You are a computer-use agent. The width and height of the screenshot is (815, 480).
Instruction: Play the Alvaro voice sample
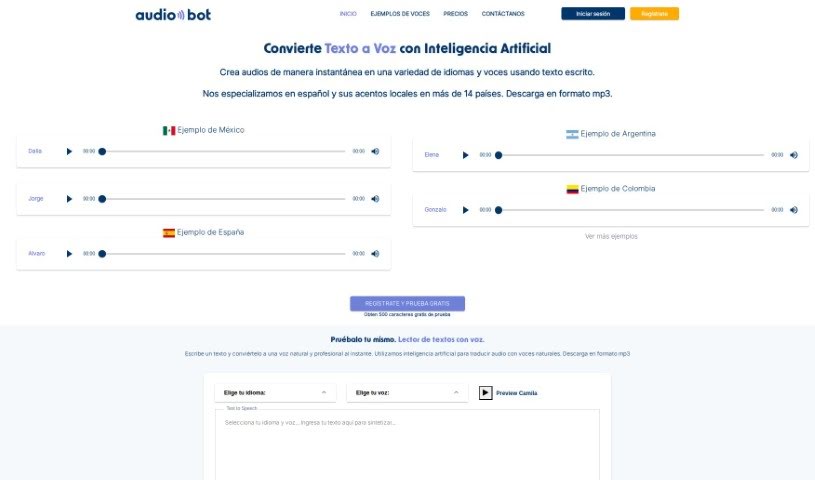[69, 254]
